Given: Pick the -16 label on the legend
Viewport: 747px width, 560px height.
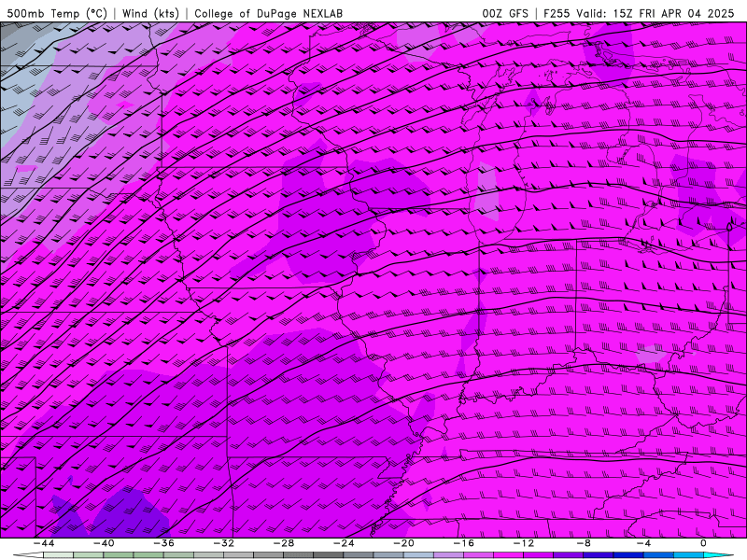Looking at the screenshot, I should click(x=464, y=543).
